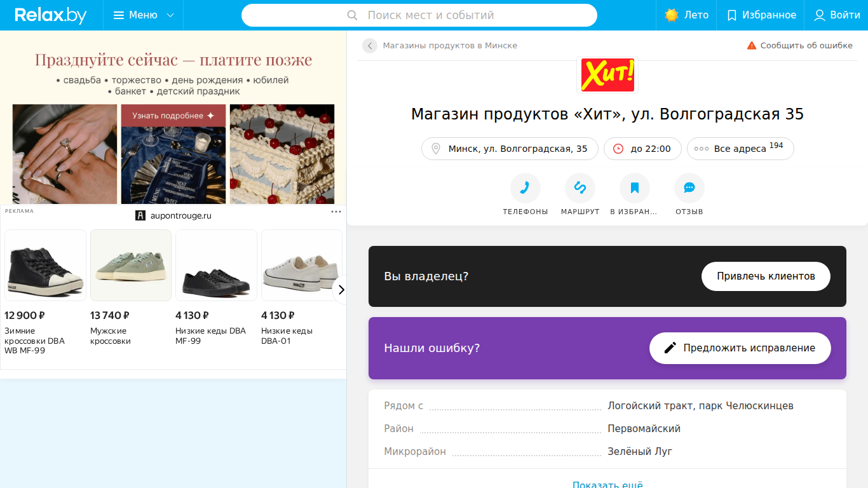868x488 pixels.
Task: Open 'Зимние кроссовки DBA WB MF-99' product image
Action: coord(45,265)
